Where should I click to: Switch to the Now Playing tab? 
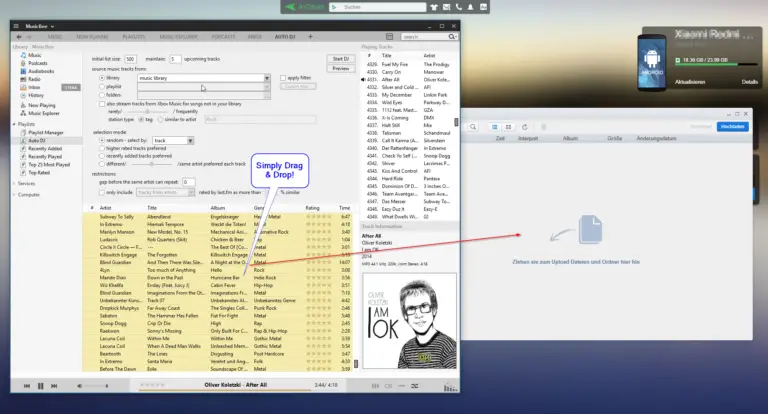click(x=92, y=37)
